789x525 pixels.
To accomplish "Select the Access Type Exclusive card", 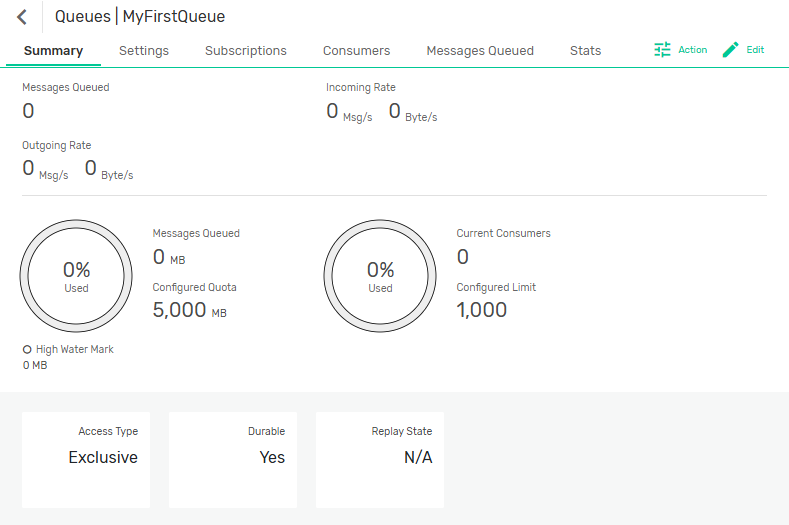I will pos(86,459).
